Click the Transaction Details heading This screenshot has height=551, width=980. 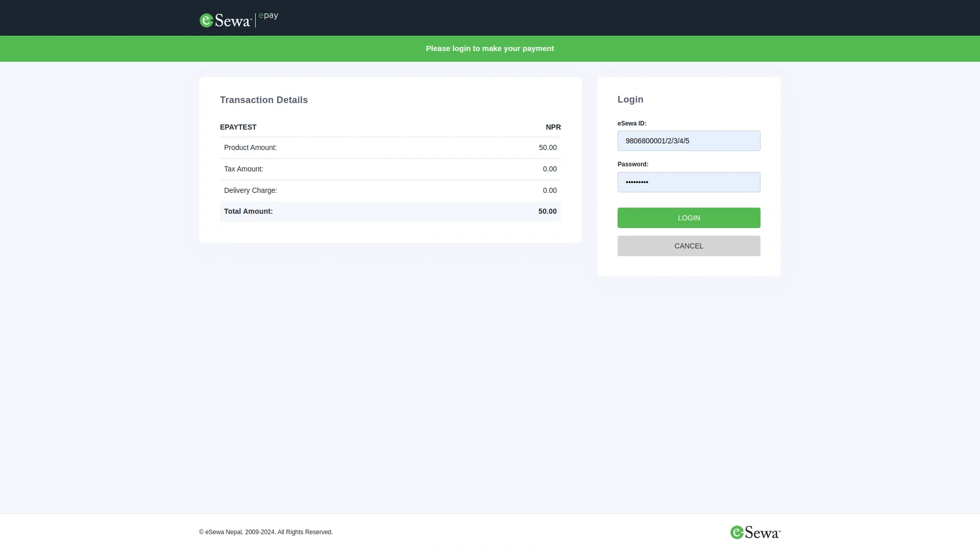[264, 100]
